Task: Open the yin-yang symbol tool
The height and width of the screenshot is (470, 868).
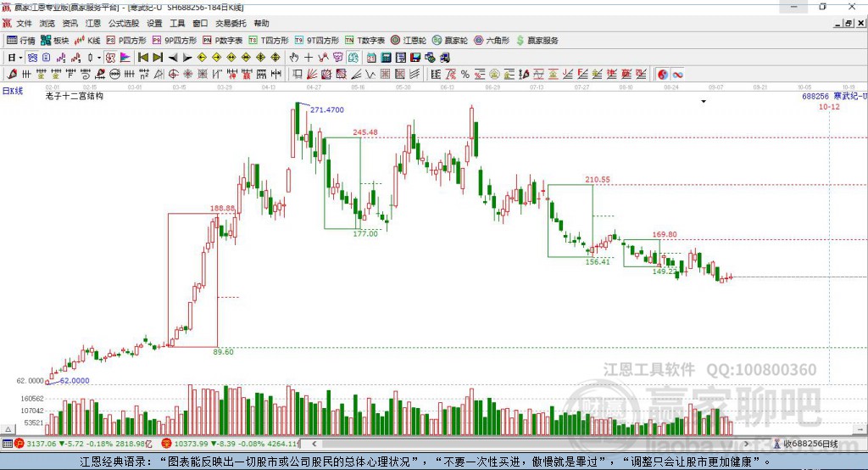Action: point(663,74)
